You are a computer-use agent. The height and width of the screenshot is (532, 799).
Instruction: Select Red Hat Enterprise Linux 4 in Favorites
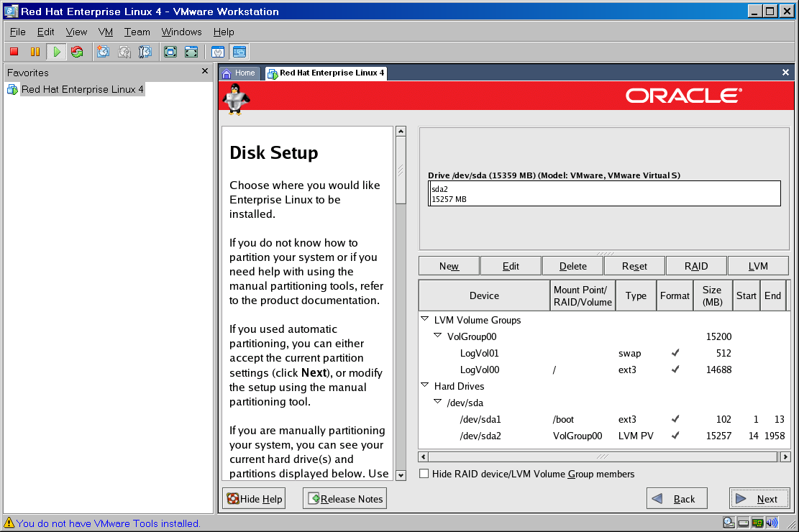[x=83, y=90]
